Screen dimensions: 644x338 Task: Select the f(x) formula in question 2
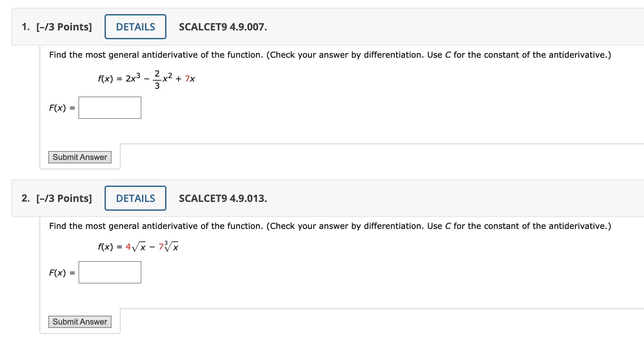tap(138, 246)
